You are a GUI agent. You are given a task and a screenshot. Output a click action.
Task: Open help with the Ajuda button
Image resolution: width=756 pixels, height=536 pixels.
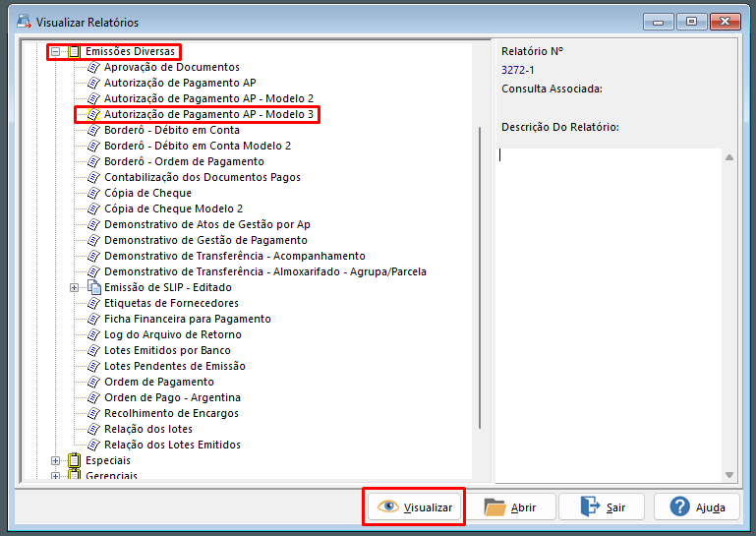coord(697,507)
